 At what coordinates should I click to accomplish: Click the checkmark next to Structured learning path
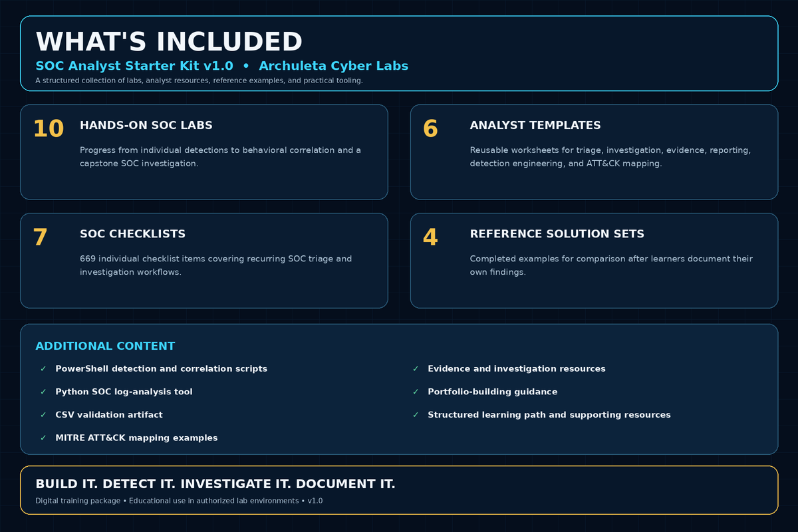(416, 414)
